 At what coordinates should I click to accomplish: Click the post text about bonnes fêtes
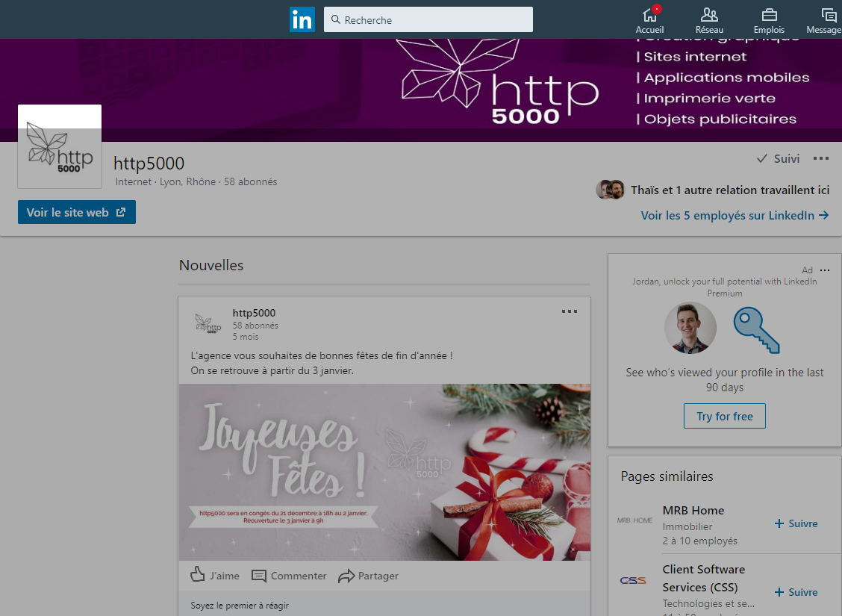[322, 363]
